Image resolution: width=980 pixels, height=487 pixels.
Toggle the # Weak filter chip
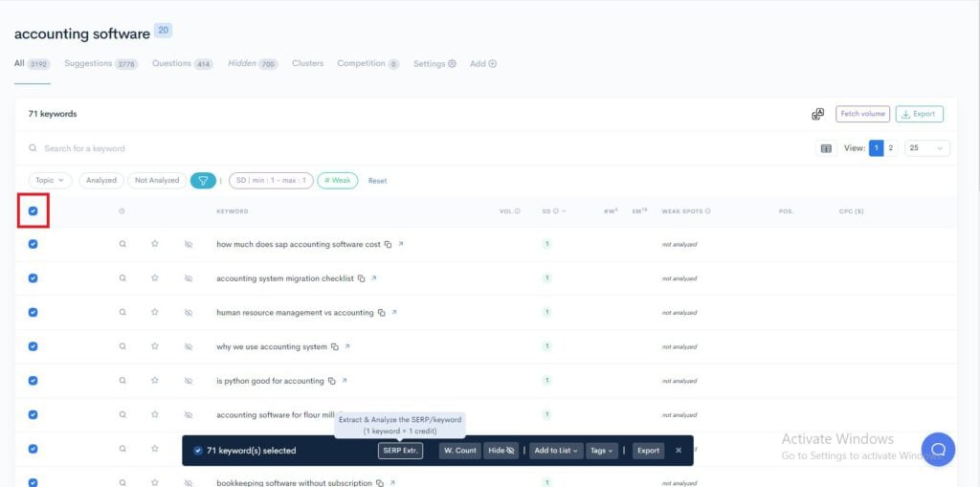point(338,180)
